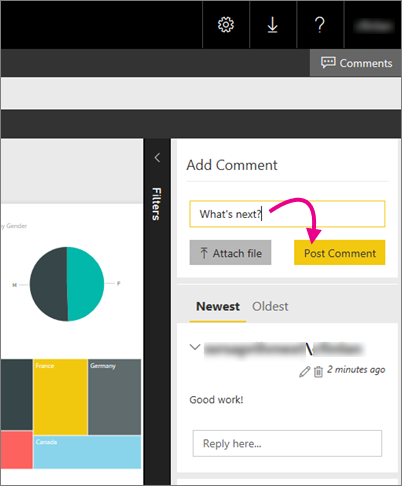Click the download arrow icon
The image size is (402, 486).
pos(273,25)
